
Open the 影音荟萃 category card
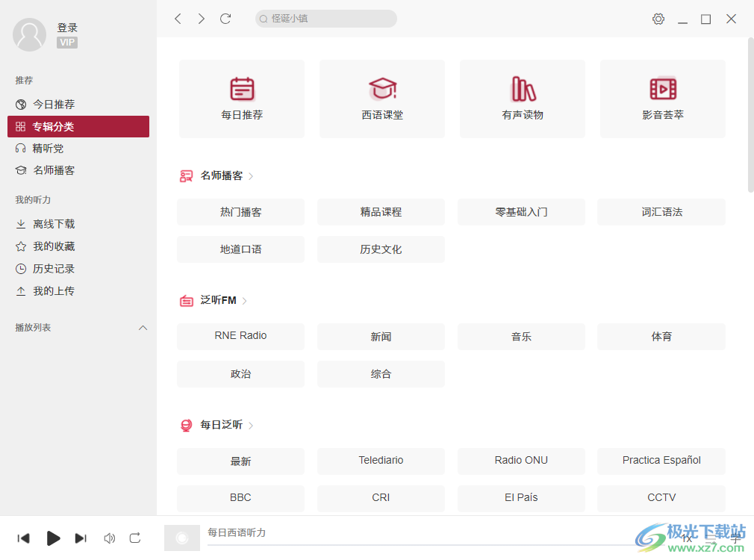tap(663, 99)
